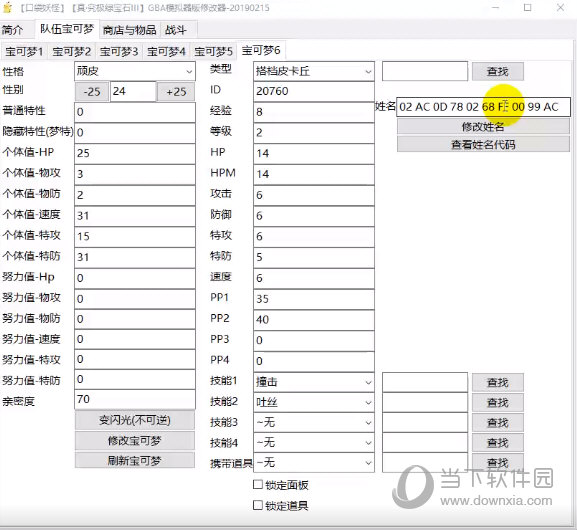577x530 pixels.
Task: Click the search box for 技能1
Action: [x=425, y=383]
